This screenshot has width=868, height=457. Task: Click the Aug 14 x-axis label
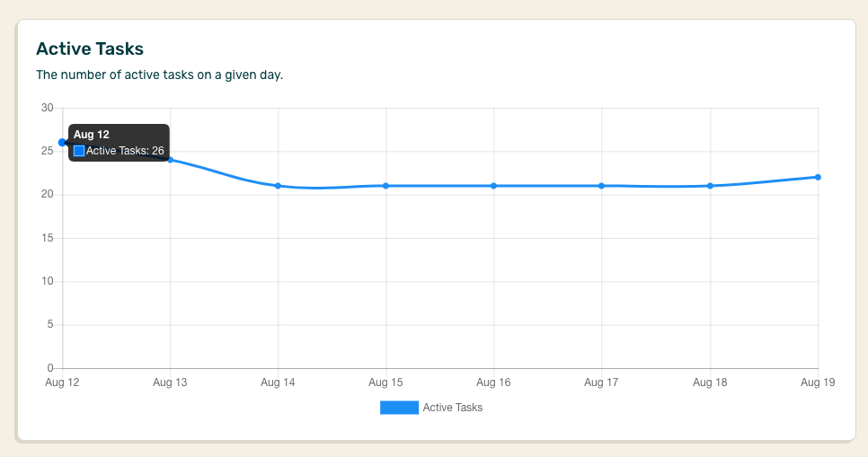point(278,382)
